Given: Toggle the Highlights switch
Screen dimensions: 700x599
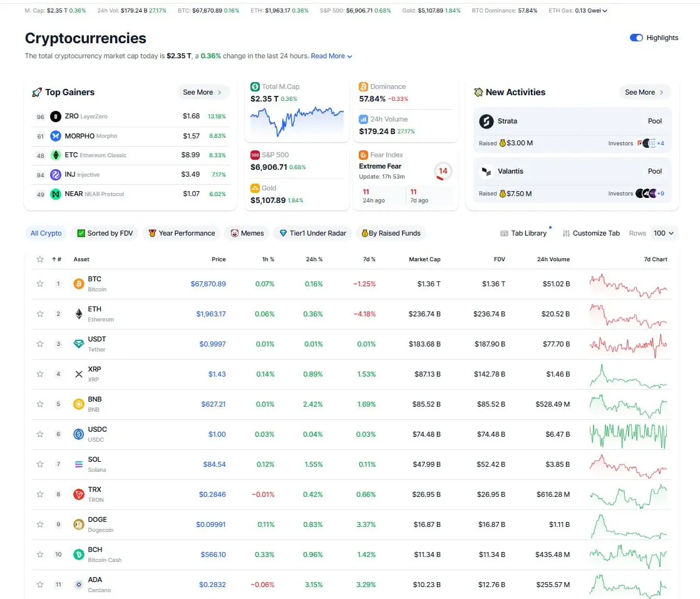Looking at the screenshot, I should click(636, 38).
